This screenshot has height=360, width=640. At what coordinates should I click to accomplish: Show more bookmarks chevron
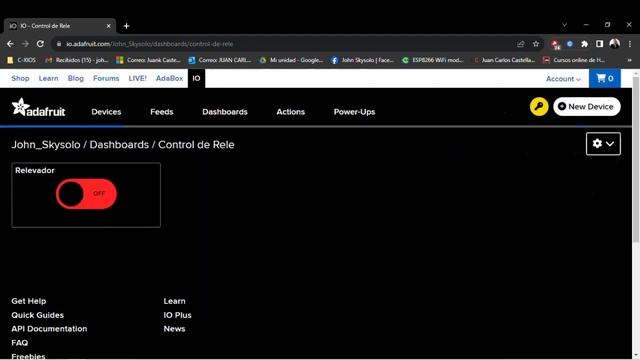[x=629, y=60]
